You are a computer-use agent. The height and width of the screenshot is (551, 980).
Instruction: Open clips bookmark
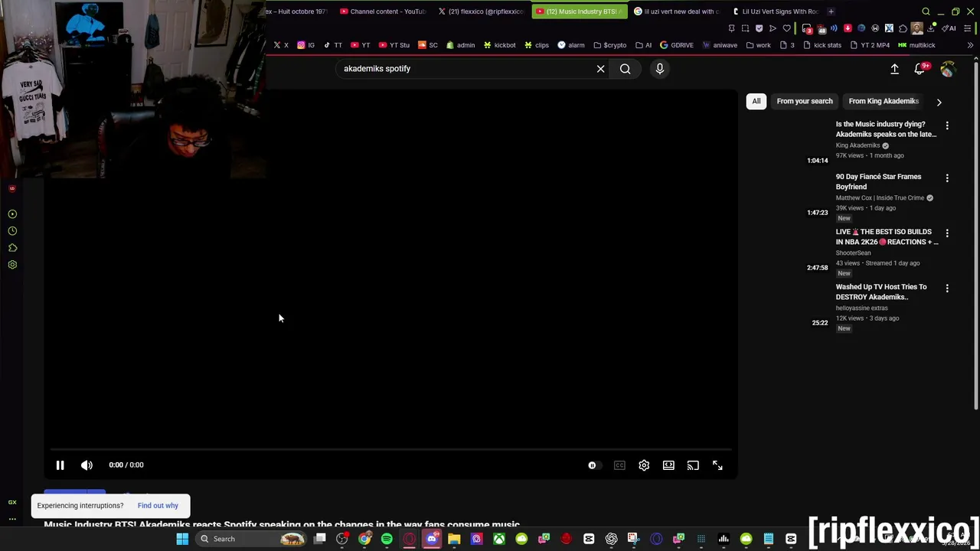pyautogui.click(x=537, y=45)
